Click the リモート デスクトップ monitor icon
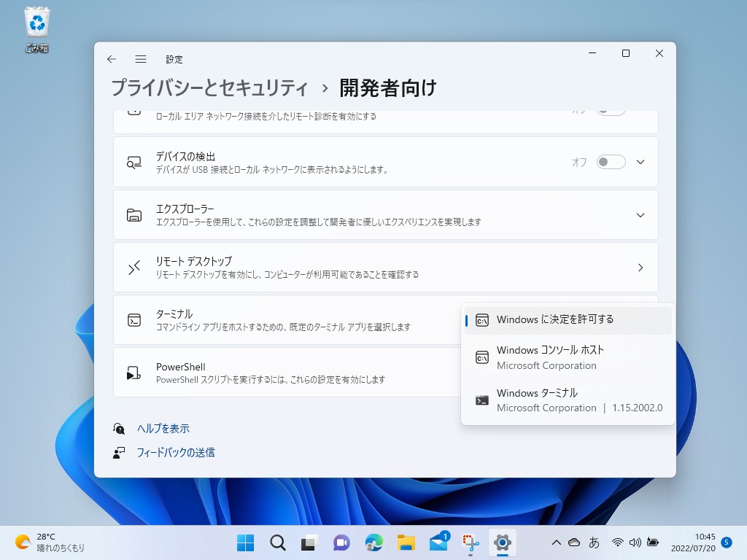The height and width of the screenshot is (560, 747). [x=134, y=268]
